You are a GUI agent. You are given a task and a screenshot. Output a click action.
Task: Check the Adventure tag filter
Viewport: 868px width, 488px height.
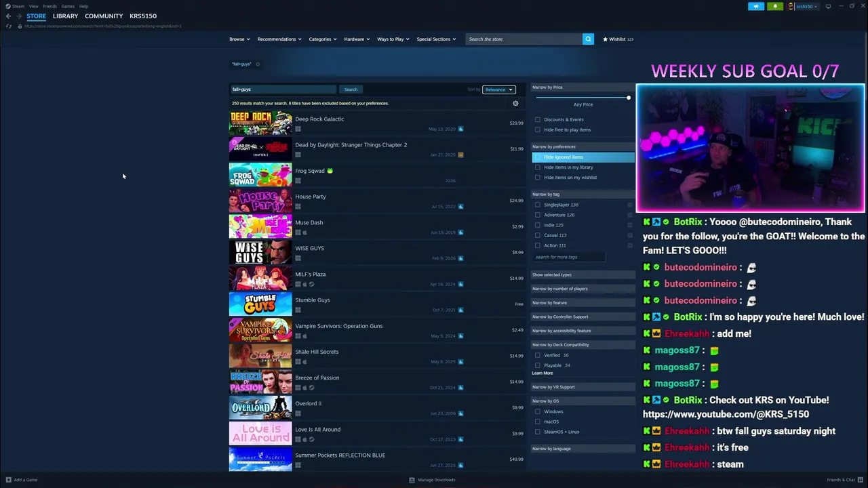(x=538, y=215)
